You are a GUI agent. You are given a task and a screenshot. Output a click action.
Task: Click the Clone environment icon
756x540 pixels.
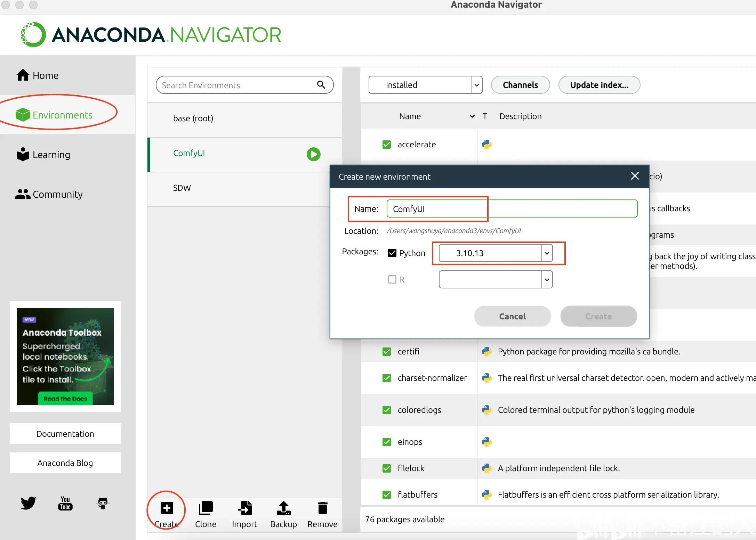[x=206, y=508]
